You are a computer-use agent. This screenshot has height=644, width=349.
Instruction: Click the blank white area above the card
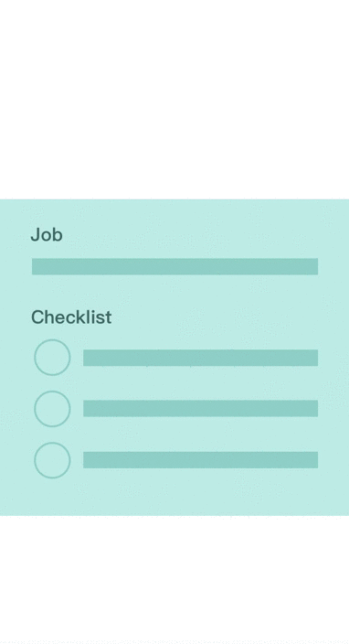tap(174, 100)
